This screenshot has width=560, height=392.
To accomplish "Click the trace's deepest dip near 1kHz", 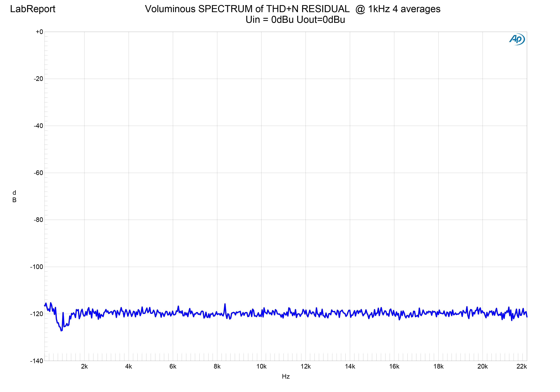I will tap(61, 331).
